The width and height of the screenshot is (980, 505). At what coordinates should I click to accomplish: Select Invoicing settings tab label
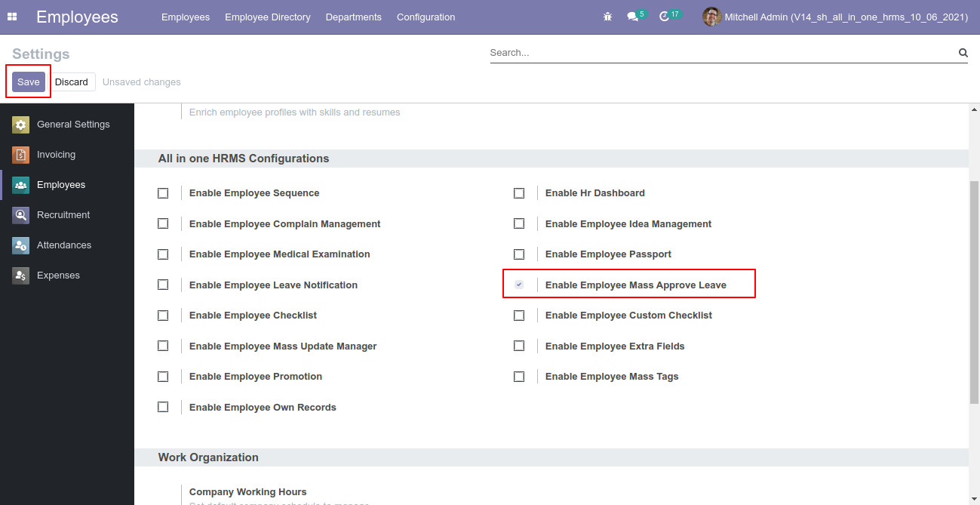point(56,155)
